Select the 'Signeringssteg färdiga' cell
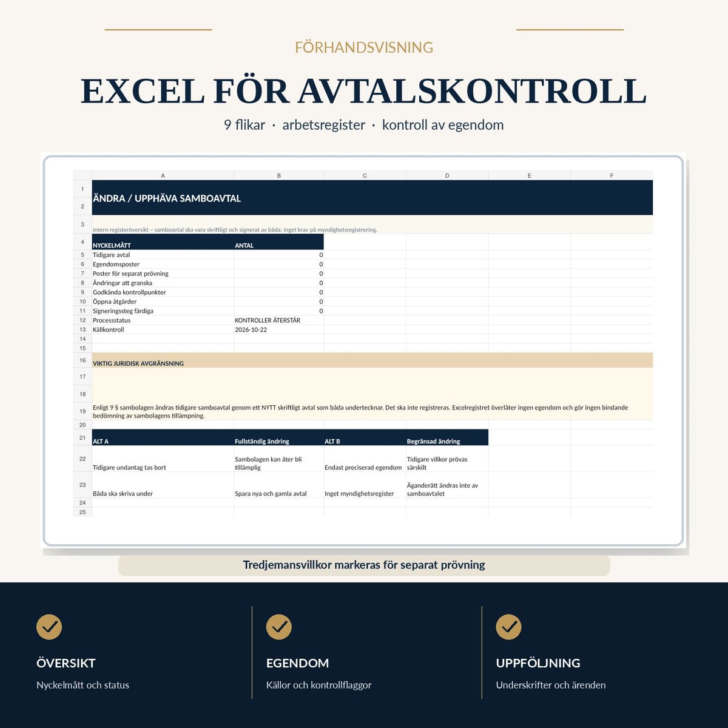The height and width of the screenshot is (728, 728). pos(163,311)
